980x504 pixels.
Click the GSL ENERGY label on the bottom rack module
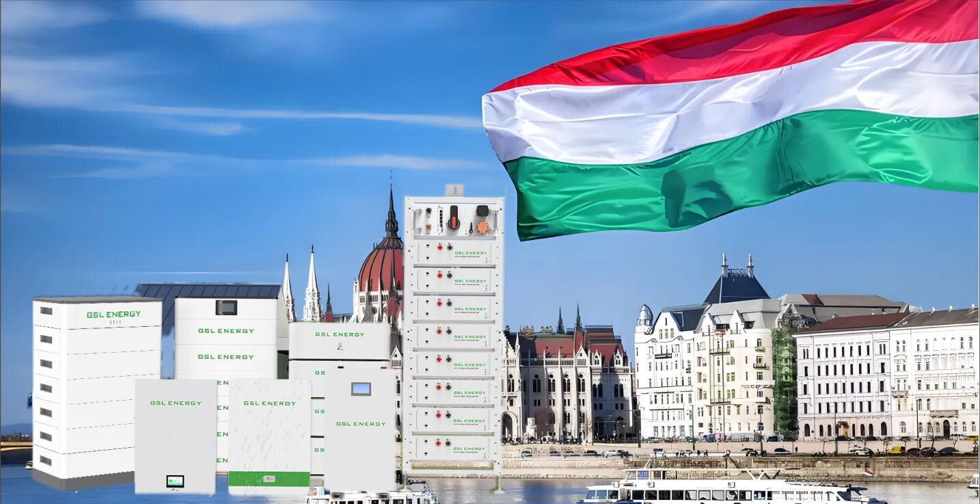click(x=470, y=449)
